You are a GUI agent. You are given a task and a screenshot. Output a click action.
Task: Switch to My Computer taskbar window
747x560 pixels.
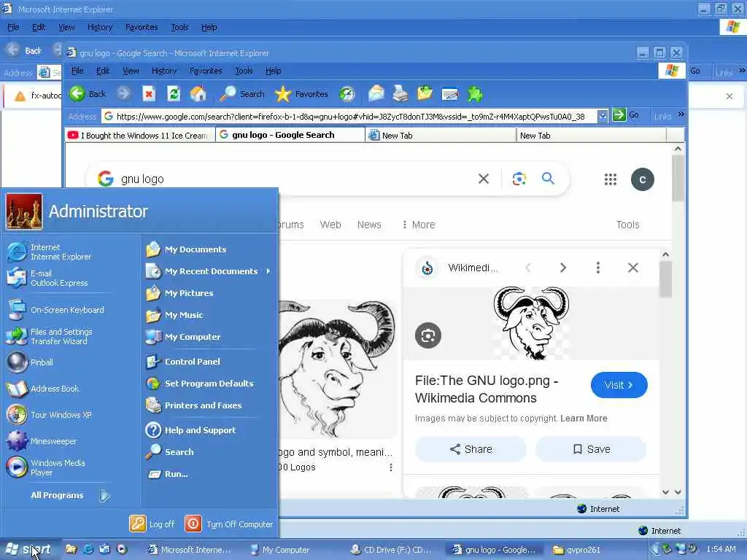[x=281, y=550]
